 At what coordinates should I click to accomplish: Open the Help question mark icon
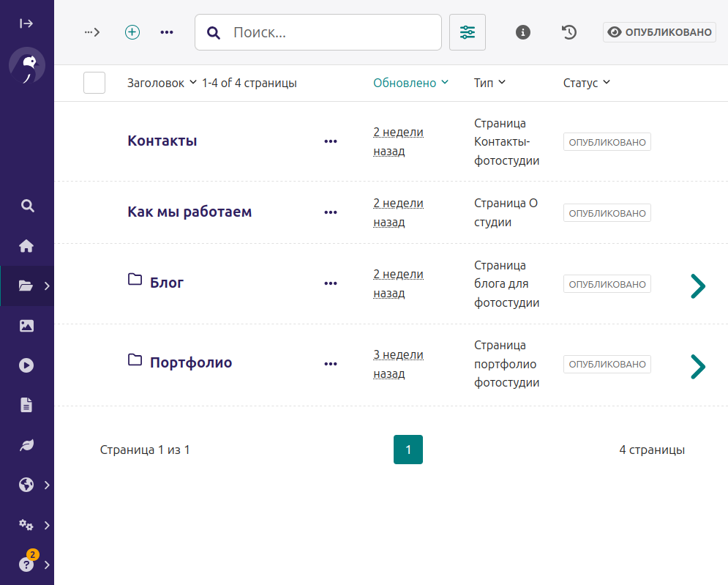26,564
